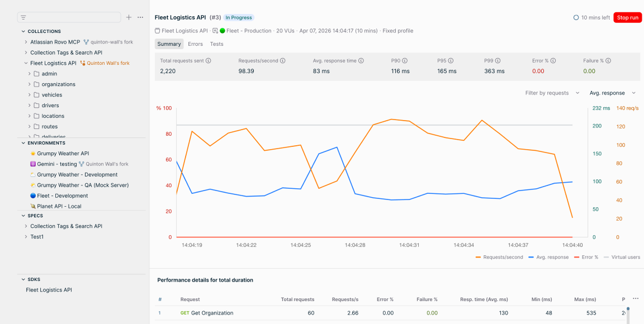Toggle Avg. response series in chart legend
Viewport: 644px width, 324px height.
coord(548,257)
